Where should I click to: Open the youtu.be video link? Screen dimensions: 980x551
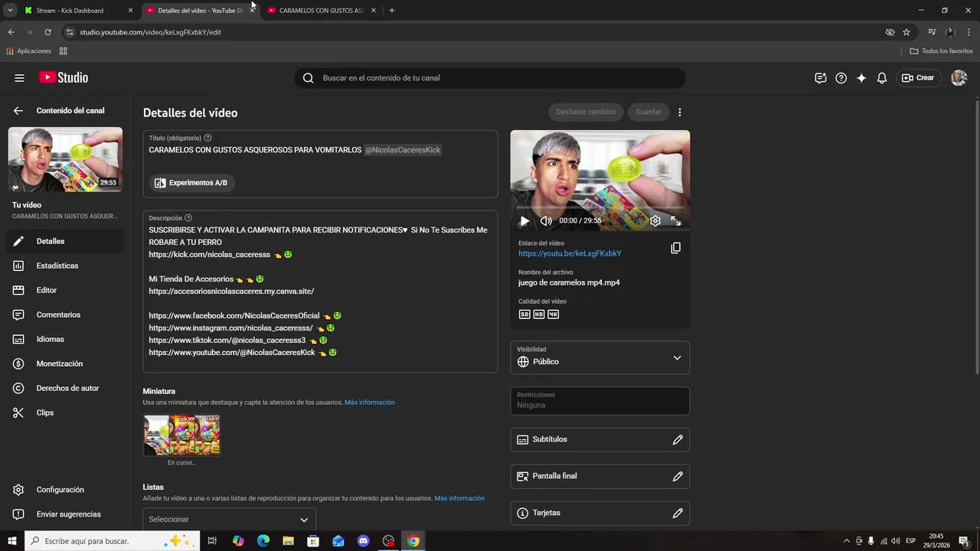[x=570, y=253]
